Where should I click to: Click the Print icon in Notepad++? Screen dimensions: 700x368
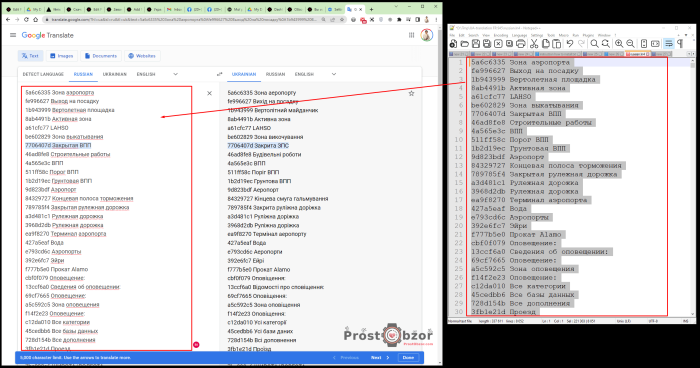pyautogui.click(x=521, y=43)
